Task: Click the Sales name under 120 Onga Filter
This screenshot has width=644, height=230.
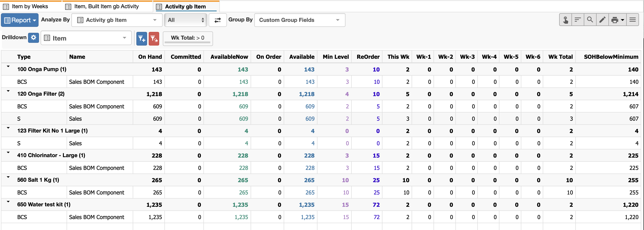Action: pyautogui.click(x=75, y=119)
